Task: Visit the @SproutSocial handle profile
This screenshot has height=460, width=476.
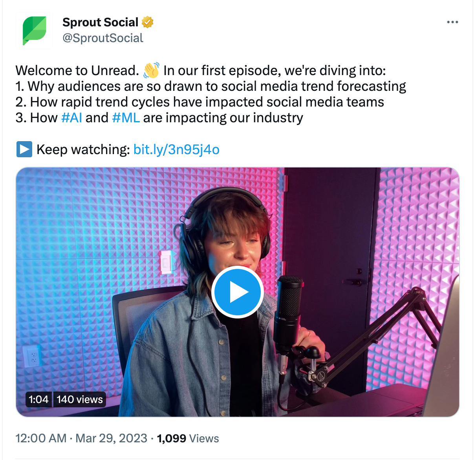Action: (103, 38)
